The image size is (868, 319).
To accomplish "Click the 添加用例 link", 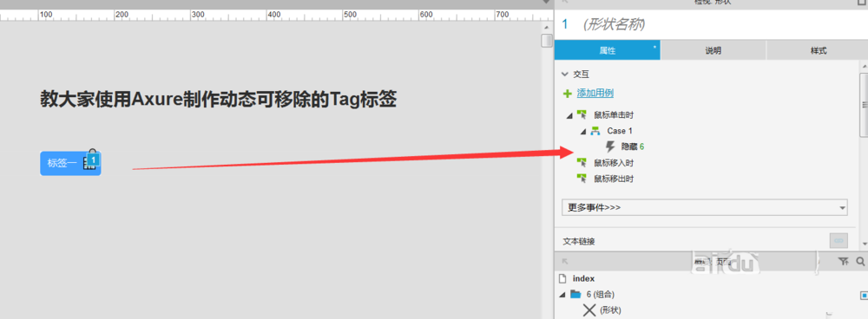I will pos(595,94).
